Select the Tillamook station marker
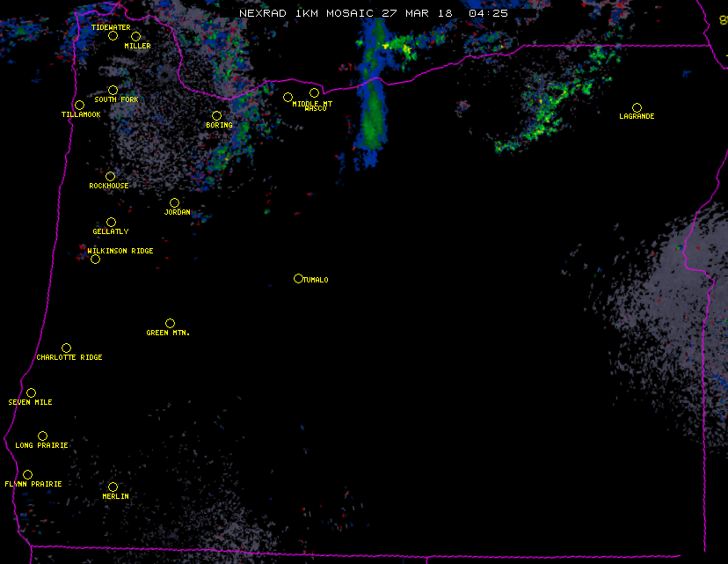This screenshot has width=728, height=564. pyautogui.click(x=79, y=106)
